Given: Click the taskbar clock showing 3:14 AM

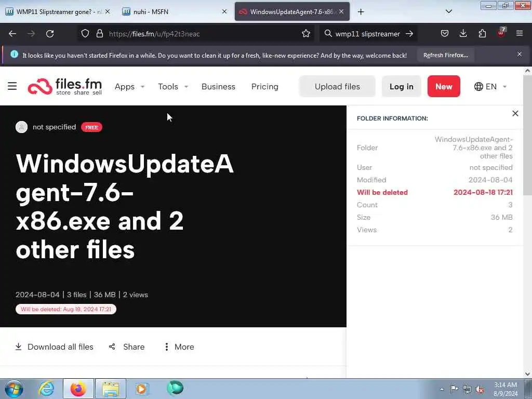Looking at the screenshot, I should click(x=505, y=389).
